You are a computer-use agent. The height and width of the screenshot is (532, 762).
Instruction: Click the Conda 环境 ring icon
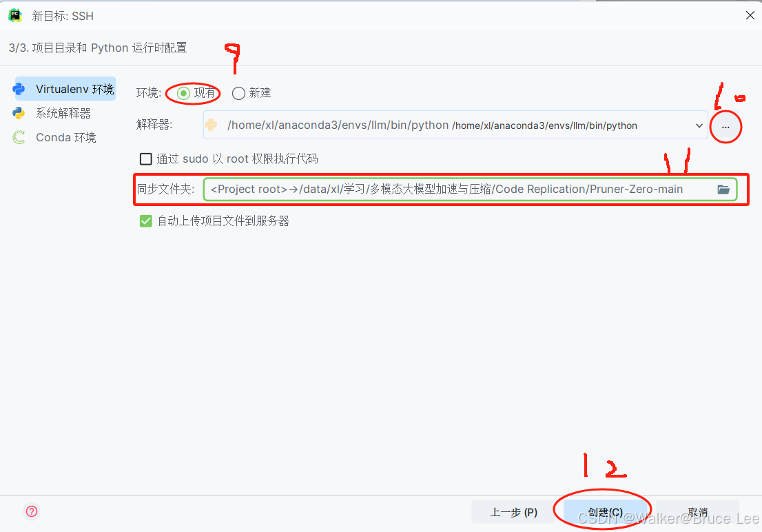pyautogui.click(x=19, y=138)
